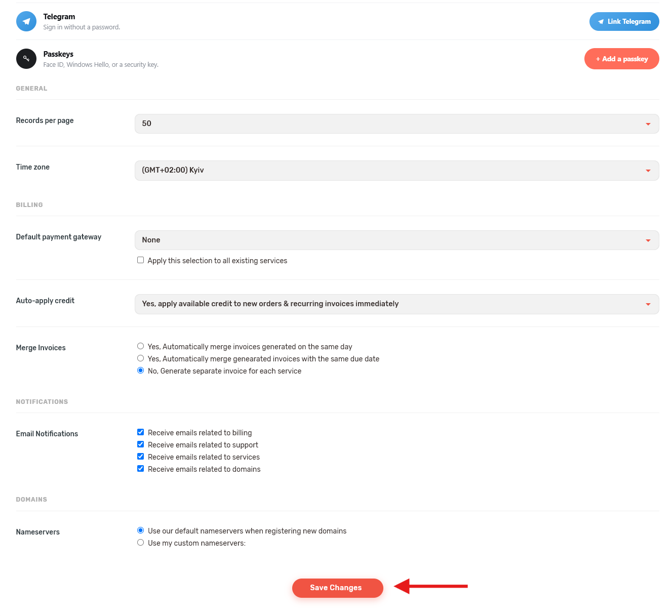Screen dimensions: 672x616
Task: Click the Records per page label
Action: (x=45, y=120)
